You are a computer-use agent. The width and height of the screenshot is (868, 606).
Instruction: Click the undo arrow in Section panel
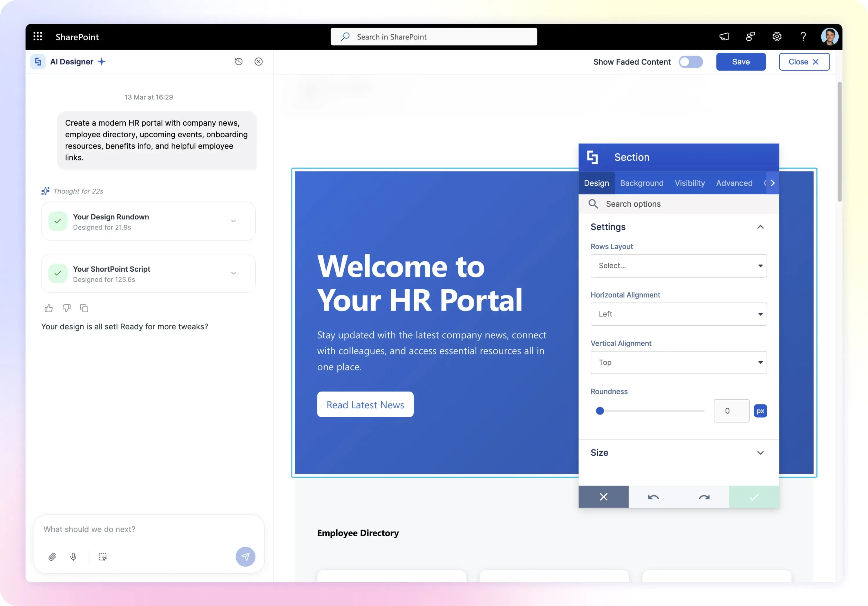(x=654, y=497)
